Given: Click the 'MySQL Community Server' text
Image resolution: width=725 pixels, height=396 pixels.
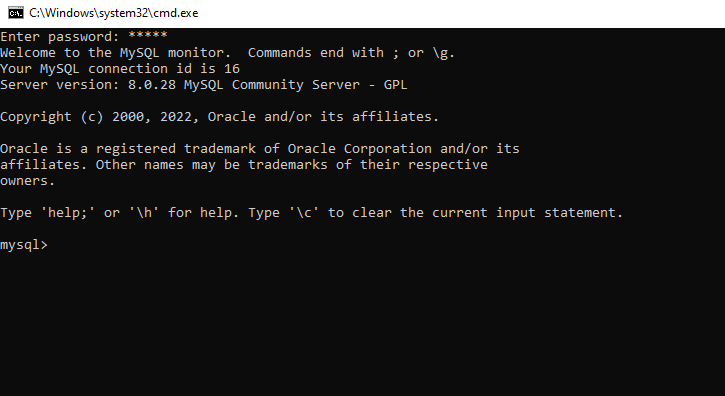Looking at the screenshot, I should click(x=272, y=85).
